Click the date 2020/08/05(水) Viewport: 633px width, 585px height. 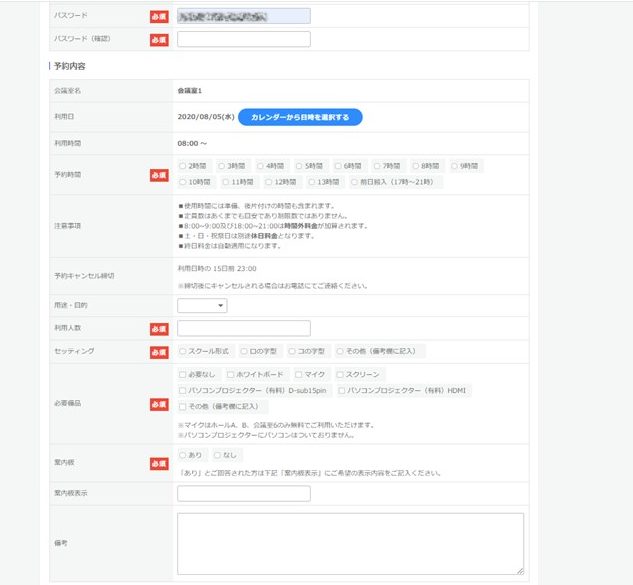coord(206,117)
